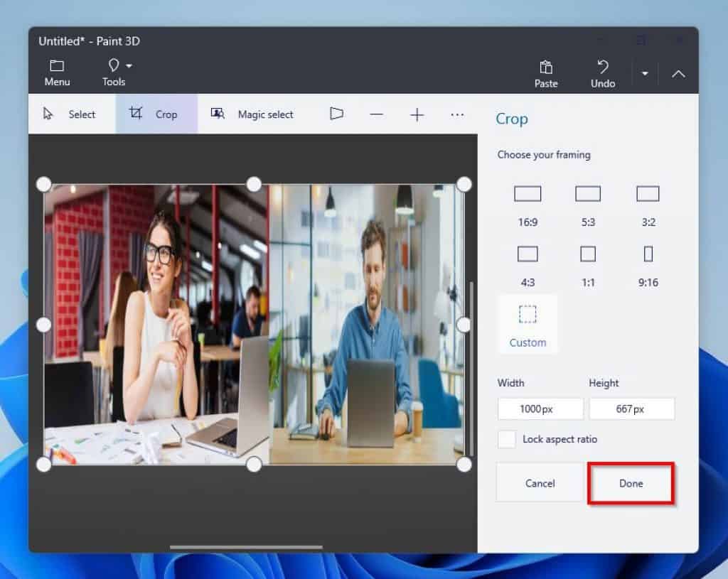Expand the history dropdown arrow beside Undo

[x=645, y=74]
